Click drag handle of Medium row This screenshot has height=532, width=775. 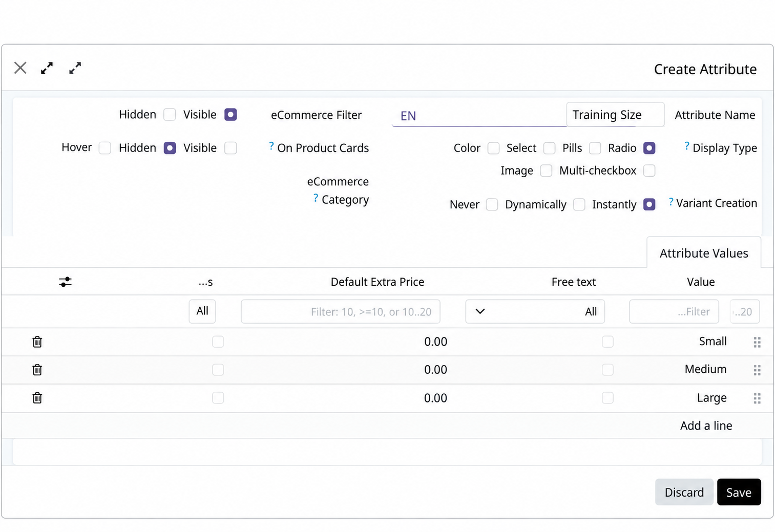point(757,370)
